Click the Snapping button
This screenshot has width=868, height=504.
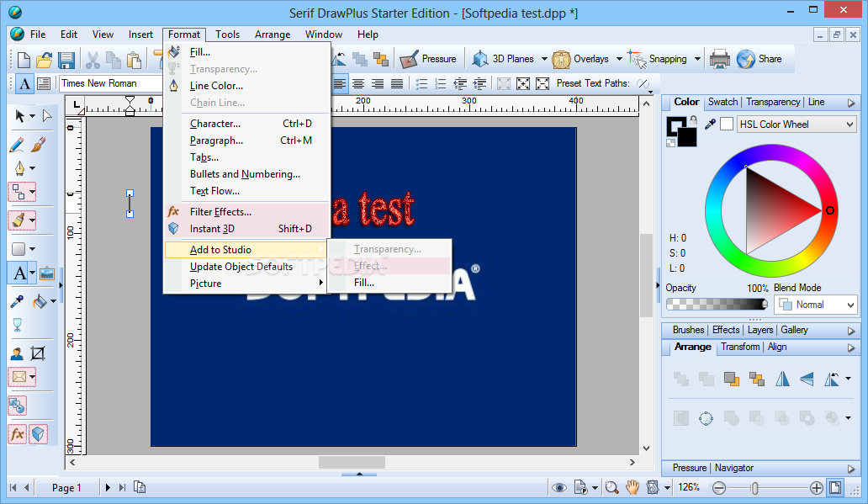click(659, 59)
